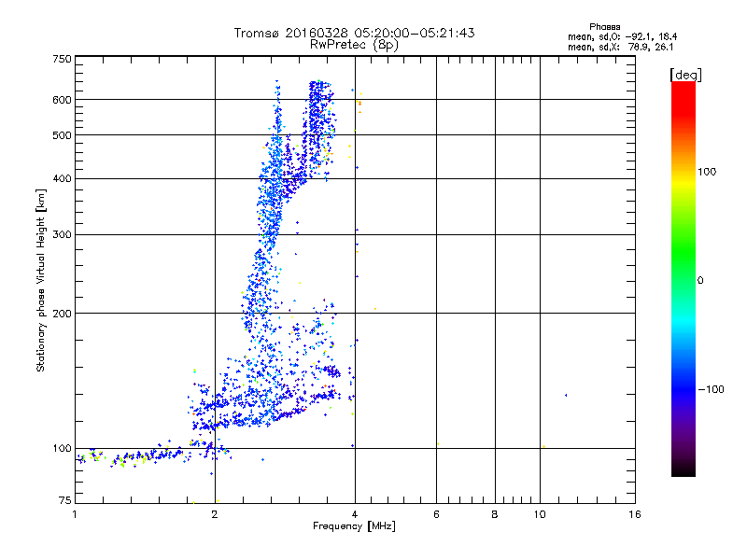Click the y-axis label 'Stationary phase Virtual Height [km]'
Image resolution: width=747 pixels, height=560 pixels.
click(41, 280)
